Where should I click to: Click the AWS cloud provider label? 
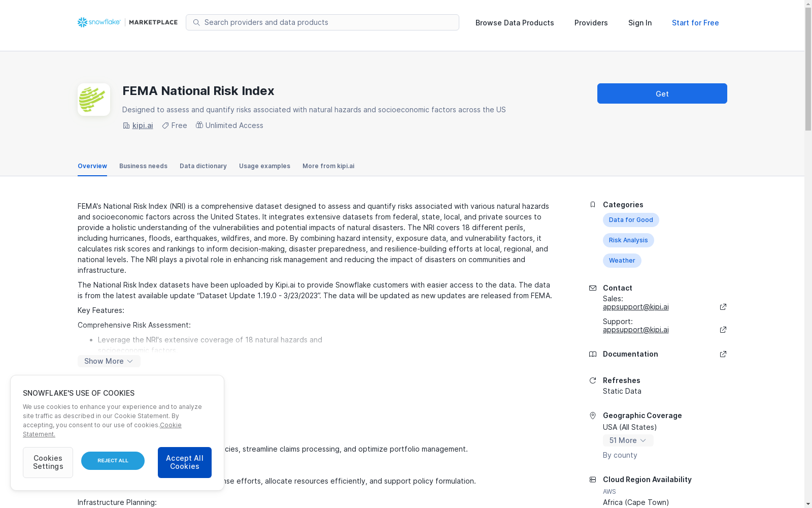click(x=610, y=492)
